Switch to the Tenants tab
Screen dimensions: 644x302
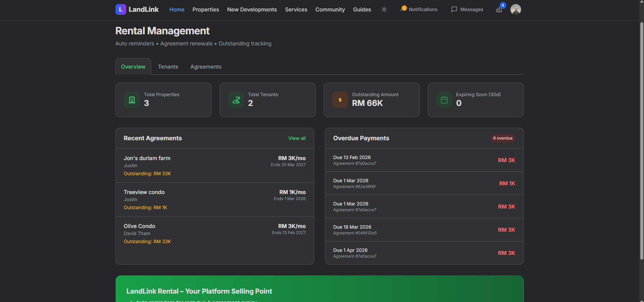point(168,67)
